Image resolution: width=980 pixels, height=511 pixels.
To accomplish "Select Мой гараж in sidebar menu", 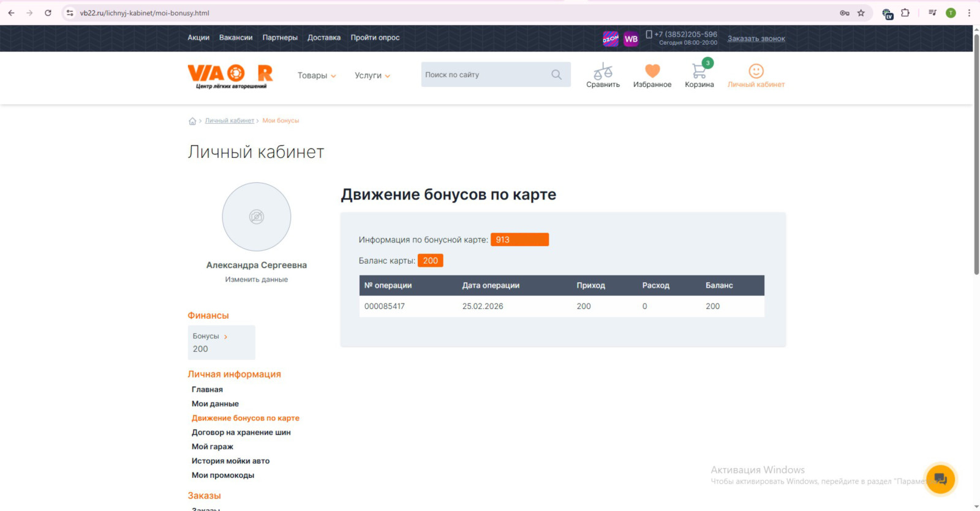I will 213,447.
